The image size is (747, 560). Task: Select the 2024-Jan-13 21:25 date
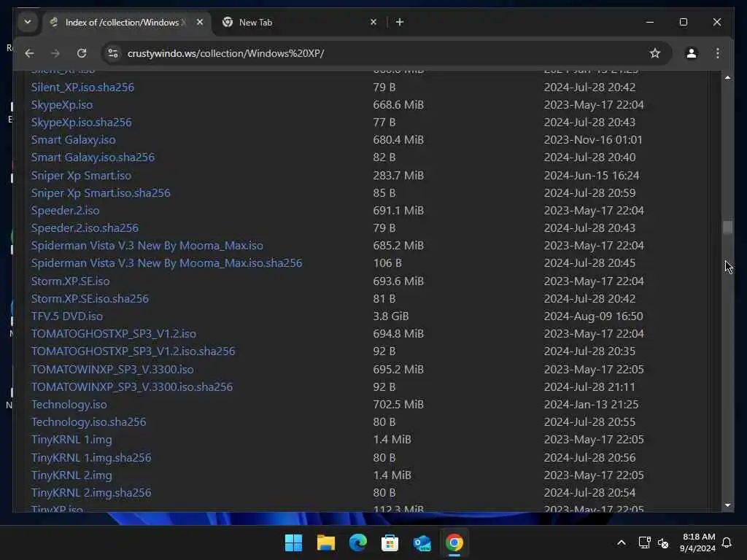point(591,404)
